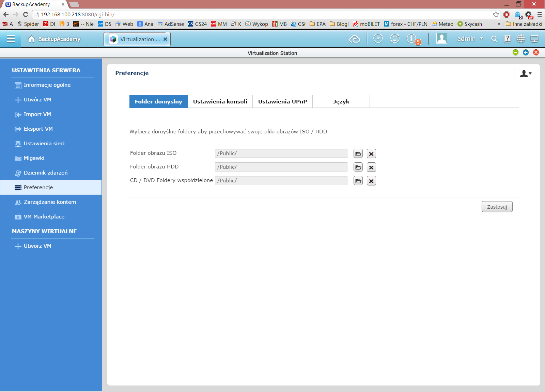Open the language globe icon

point(521,39)
